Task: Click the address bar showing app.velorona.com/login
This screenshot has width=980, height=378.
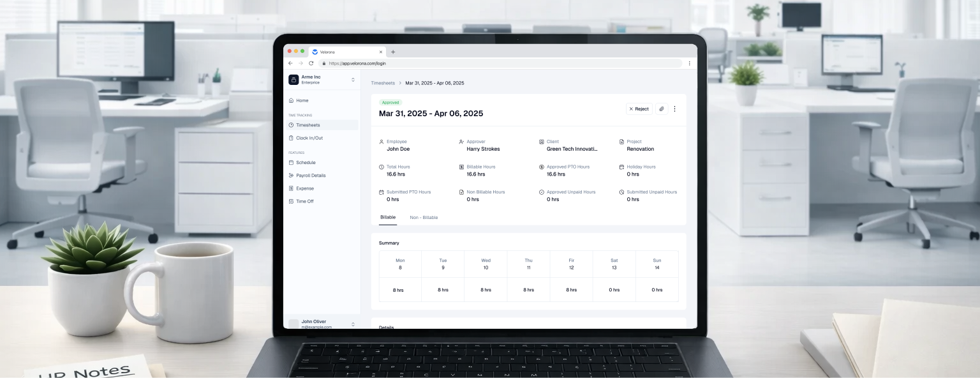Action: [x=500, y=63]
